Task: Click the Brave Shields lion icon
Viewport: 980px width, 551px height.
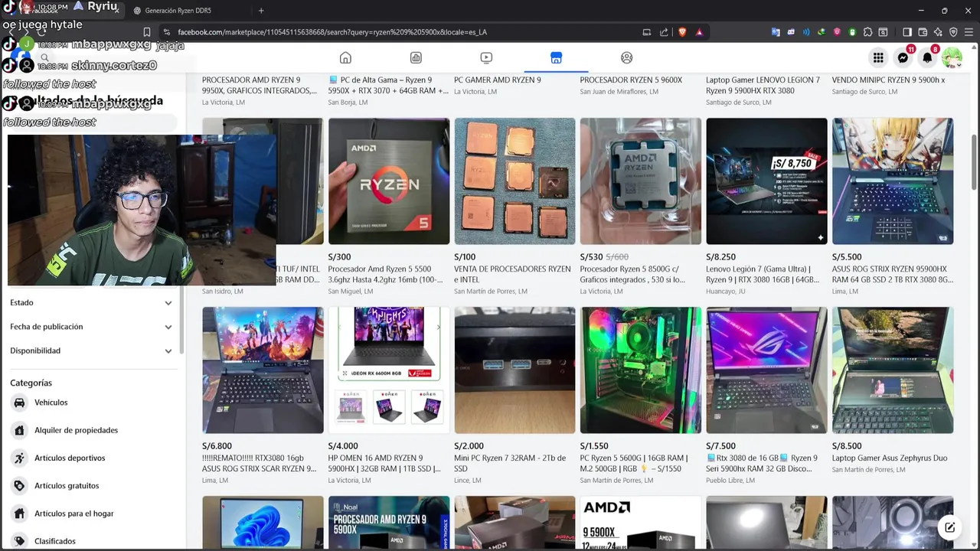Action: tap(683, 32)
